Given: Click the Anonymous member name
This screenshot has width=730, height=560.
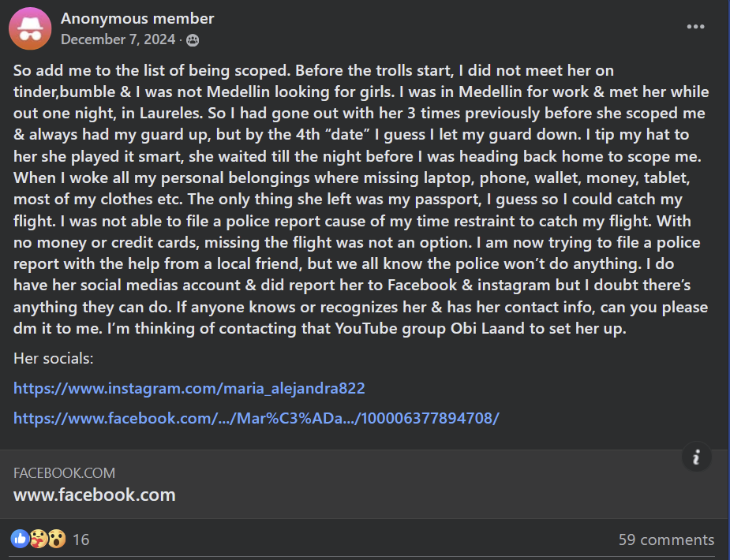Looking at the screenshot, I should (x=137, y=19).
